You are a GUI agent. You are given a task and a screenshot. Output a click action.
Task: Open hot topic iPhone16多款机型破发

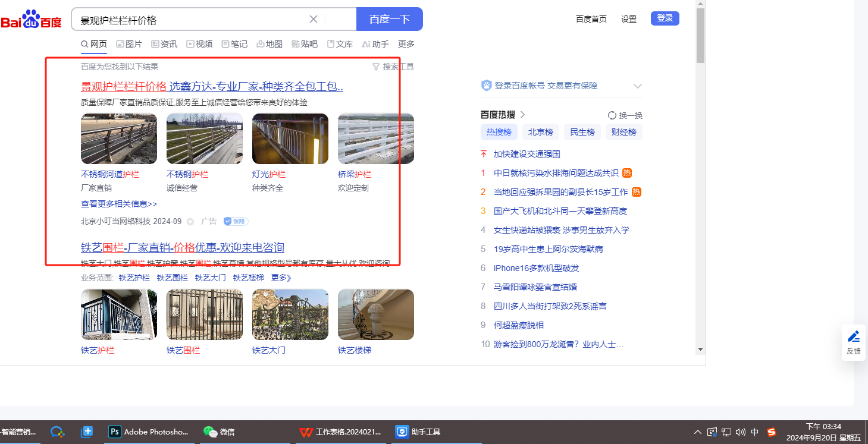pyautogui.click(x=537, y=268)
